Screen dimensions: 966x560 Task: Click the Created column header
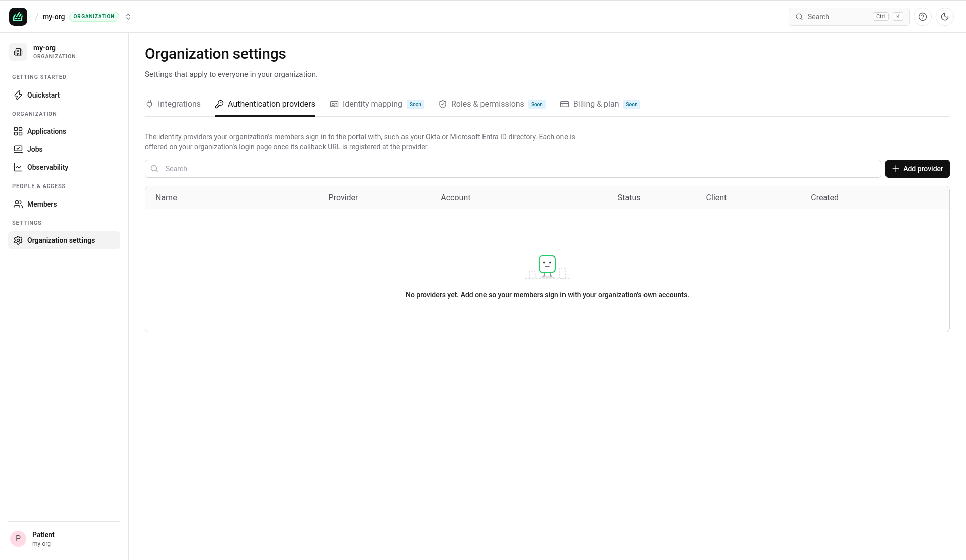tap(825, 198)
